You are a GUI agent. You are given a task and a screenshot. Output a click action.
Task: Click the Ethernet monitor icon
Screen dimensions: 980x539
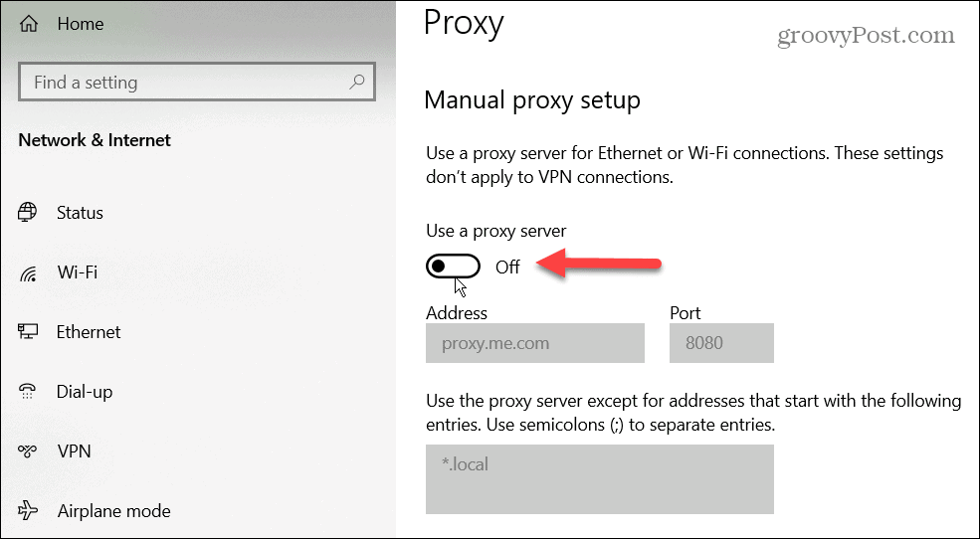coord(28,331)
